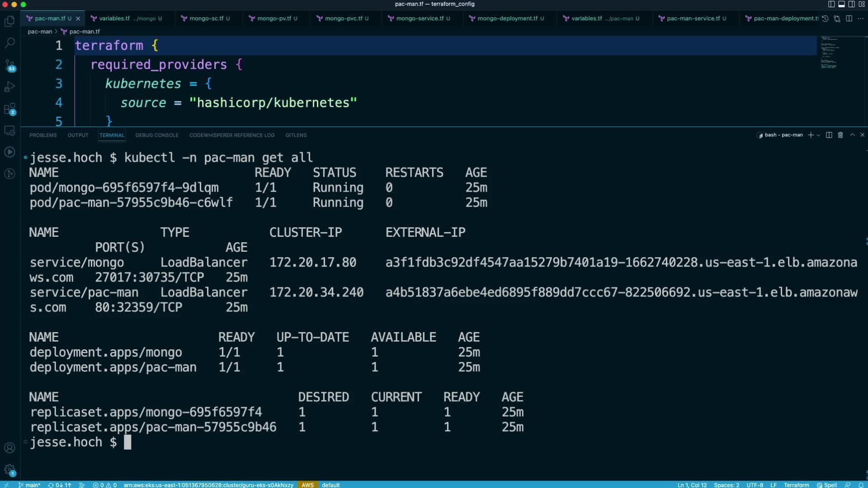Image resolution: width=868 pixels, height=488 pixels.
Task: Open file timeline history icon in editor toolbar
Action: [825, 19]
